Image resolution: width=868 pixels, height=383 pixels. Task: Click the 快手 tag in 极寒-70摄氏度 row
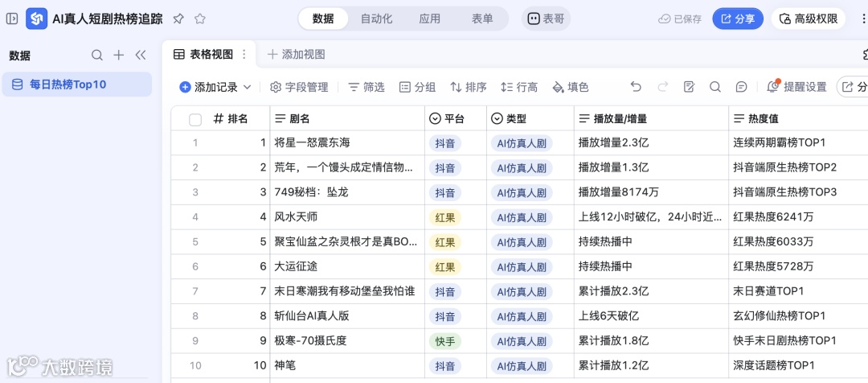click(x=445, y=341)
